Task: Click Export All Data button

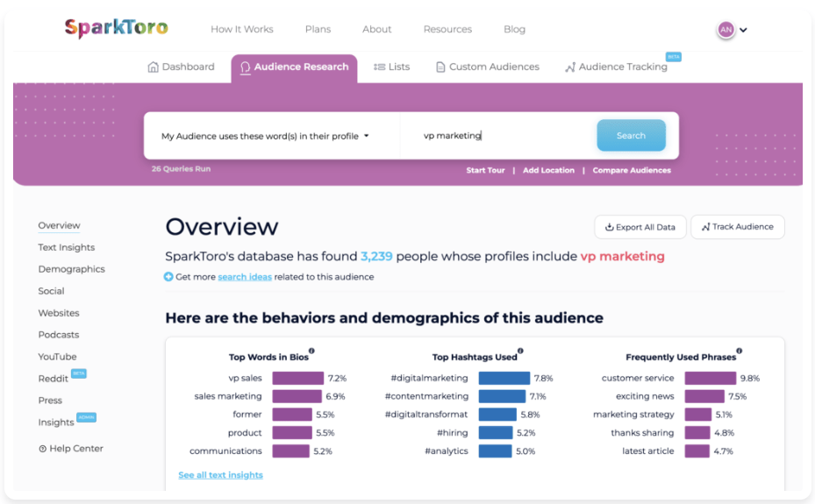Action: pos(640,227)
